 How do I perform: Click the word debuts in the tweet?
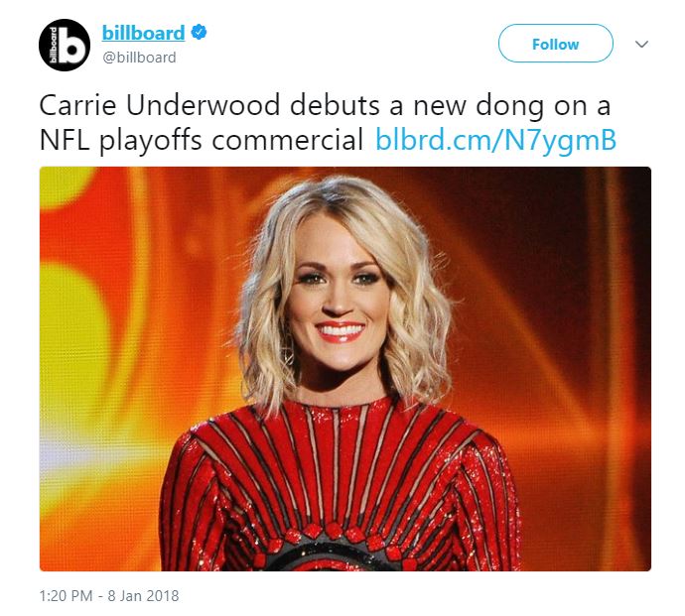(x=335, y=105)
